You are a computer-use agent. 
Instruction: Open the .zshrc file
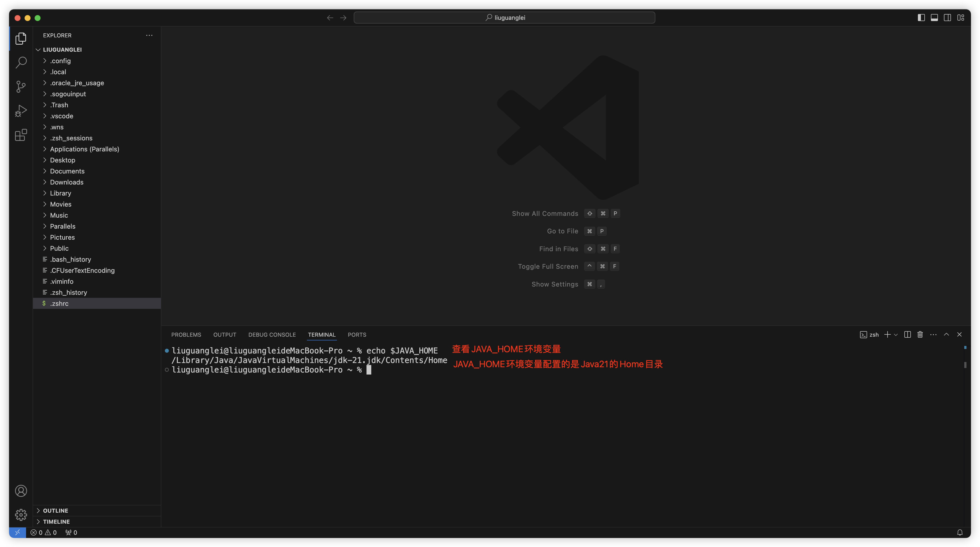[x=59, y=303]
